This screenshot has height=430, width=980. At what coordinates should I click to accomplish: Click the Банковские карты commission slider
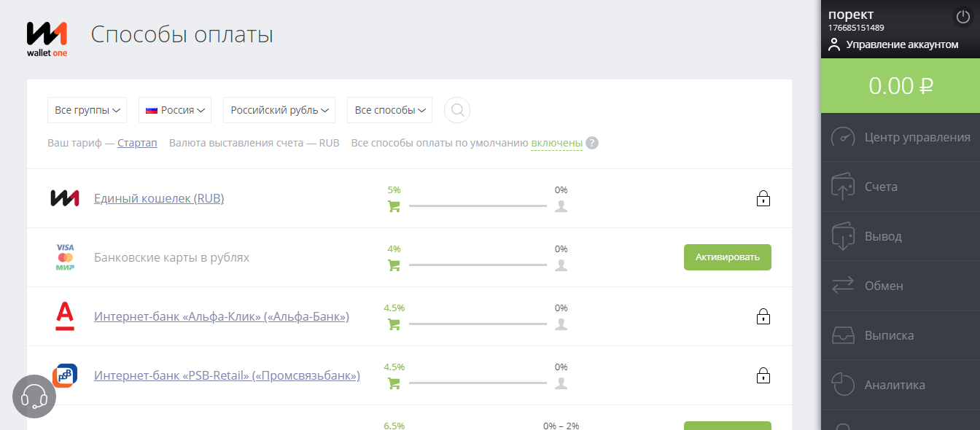pos(478,265)
